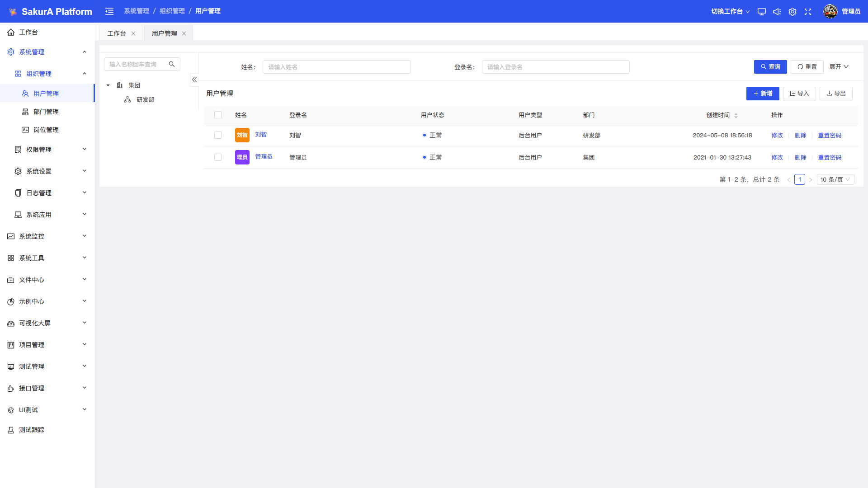868x488 pixels.
Task: Open the 10 条/页 page size dropdown
Action: pos(835,179)
